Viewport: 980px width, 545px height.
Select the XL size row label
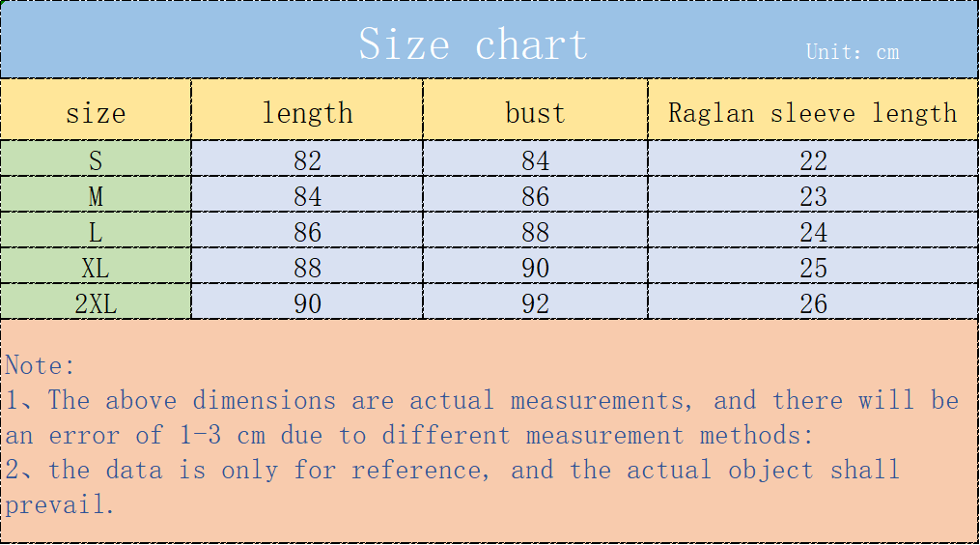coord(96,268)
